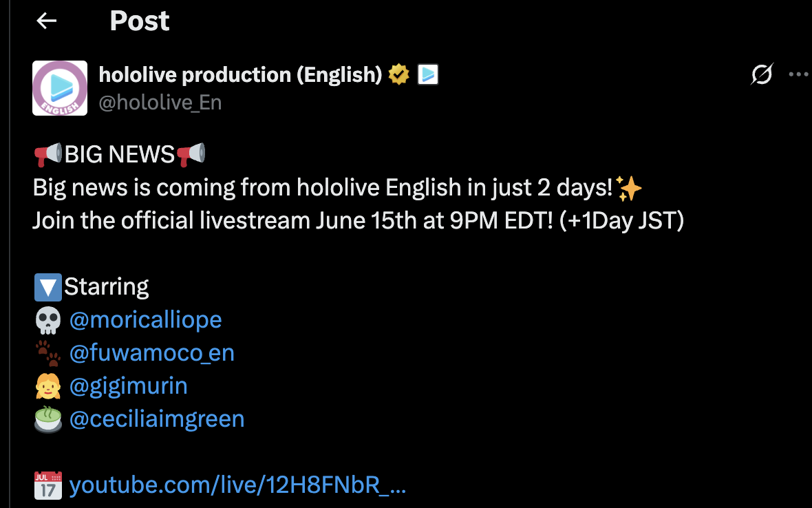Open the hololive production profile avatar
812x508 pixels.
tap(60, 88)
